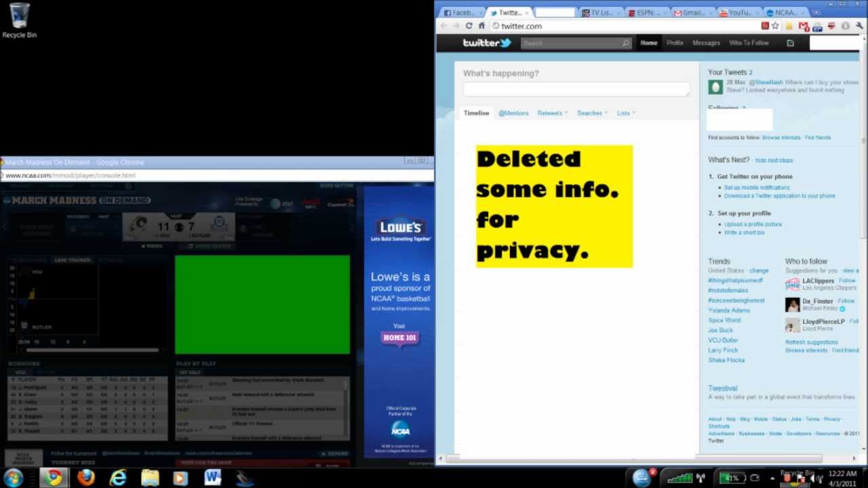Click the Windows Start orb
The width and height of the screenshot is (868, 488).
tap(14, 478)
